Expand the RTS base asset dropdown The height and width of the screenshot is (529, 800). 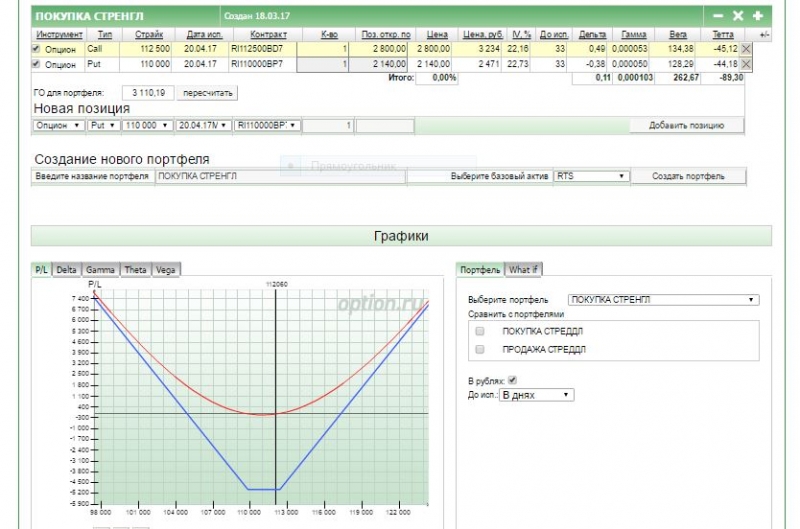(x=591, y=176)
